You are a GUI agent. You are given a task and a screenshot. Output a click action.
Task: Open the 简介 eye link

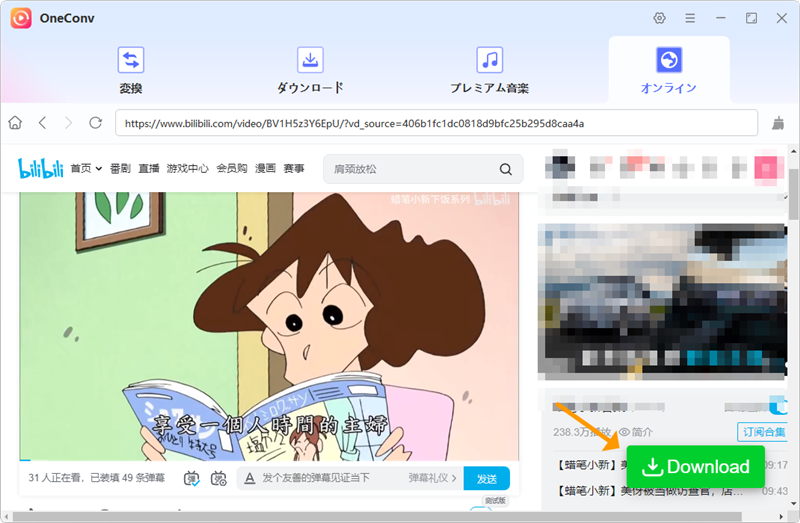point(636,432)
